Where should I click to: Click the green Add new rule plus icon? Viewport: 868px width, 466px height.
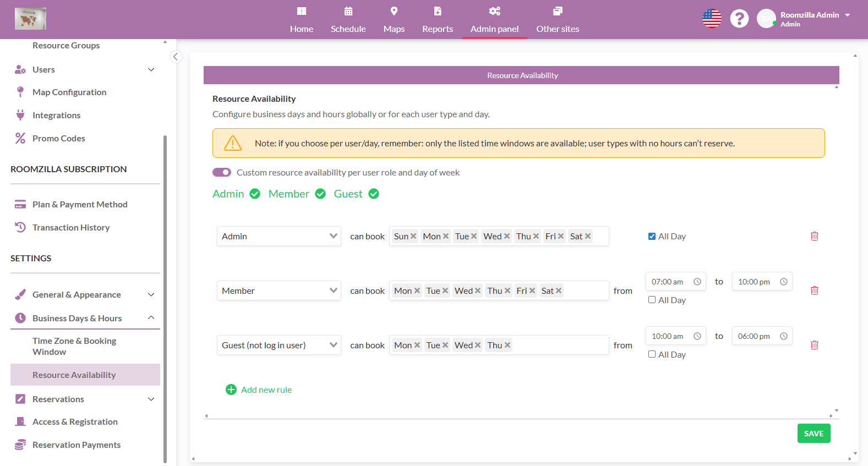[231, 390]
